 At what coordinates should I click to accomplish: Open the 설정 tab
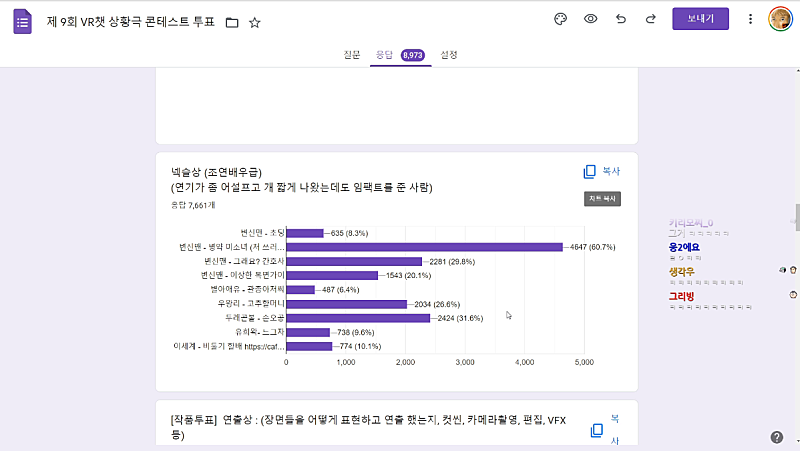click(449, 55)
